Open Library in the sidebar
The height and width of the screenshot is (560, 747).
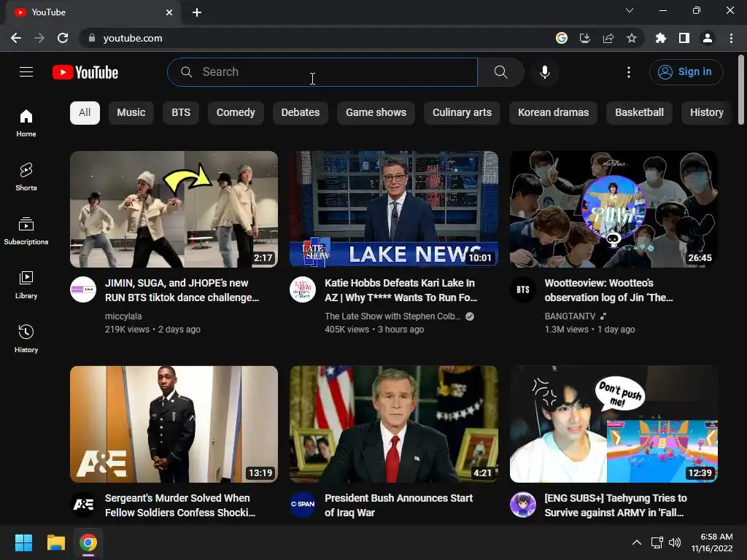point(26,285)
